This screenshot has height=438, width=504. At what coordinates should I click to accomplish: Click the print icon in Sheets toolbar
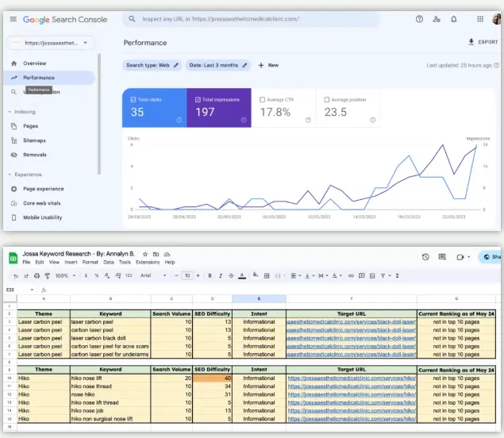[37, 275]
